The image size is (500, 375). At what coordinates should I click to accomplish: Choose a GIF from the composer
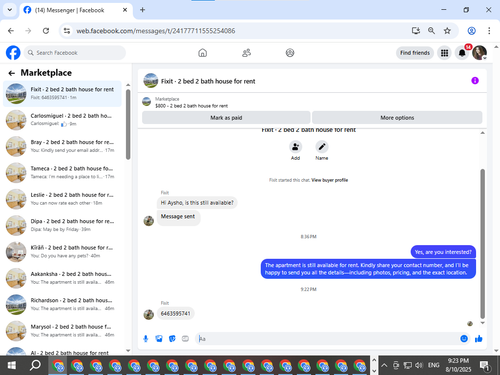coord(185,339)
